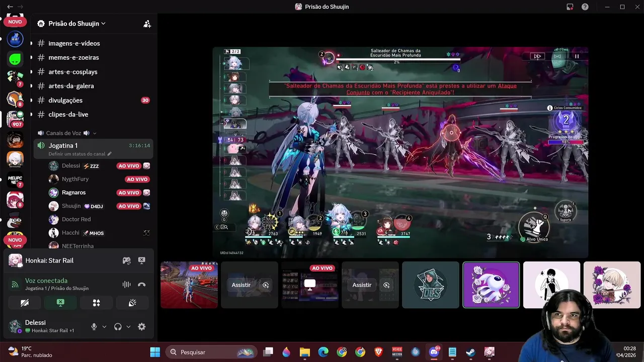The width and height of the screenshot is (644, 362).
Task: Open the imagens-e-vídeos channel
Action: pyautogui.click(x=74, y=43)
